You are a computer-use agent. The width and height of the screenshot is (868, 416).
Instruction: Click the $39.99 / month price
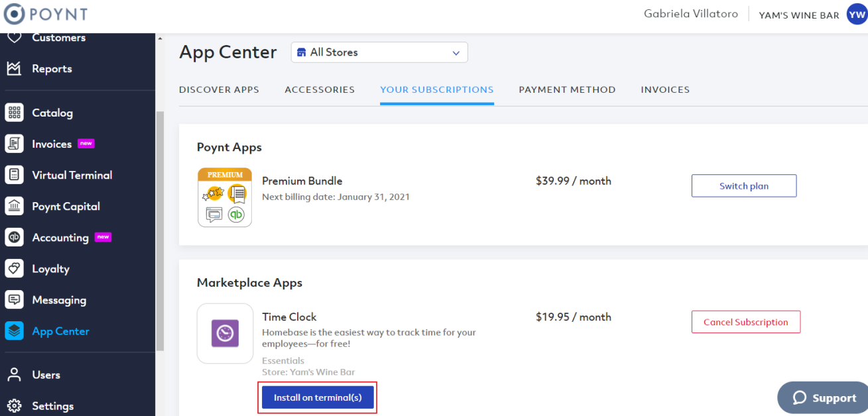(x=574, y=181)
